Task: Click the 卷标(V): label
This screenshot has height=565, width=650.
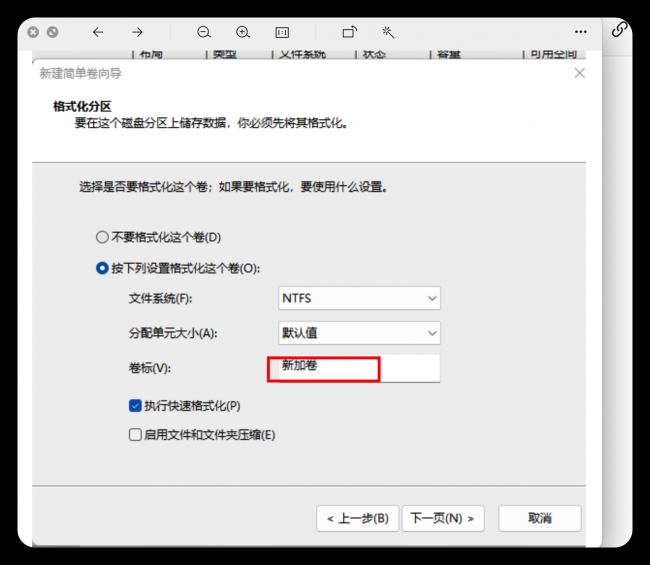Action: (150, 368)
